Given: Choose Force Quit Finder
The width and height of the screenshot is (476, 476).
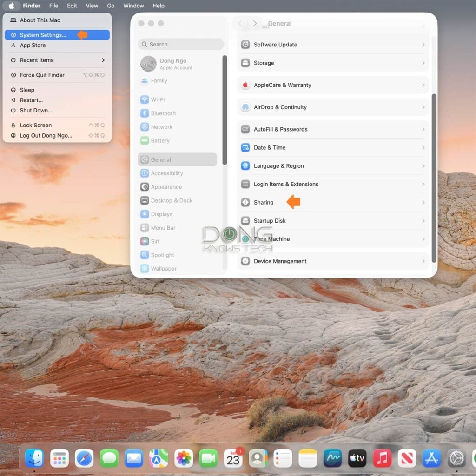Looking at the screenshot, I should [x=57, y=75].
